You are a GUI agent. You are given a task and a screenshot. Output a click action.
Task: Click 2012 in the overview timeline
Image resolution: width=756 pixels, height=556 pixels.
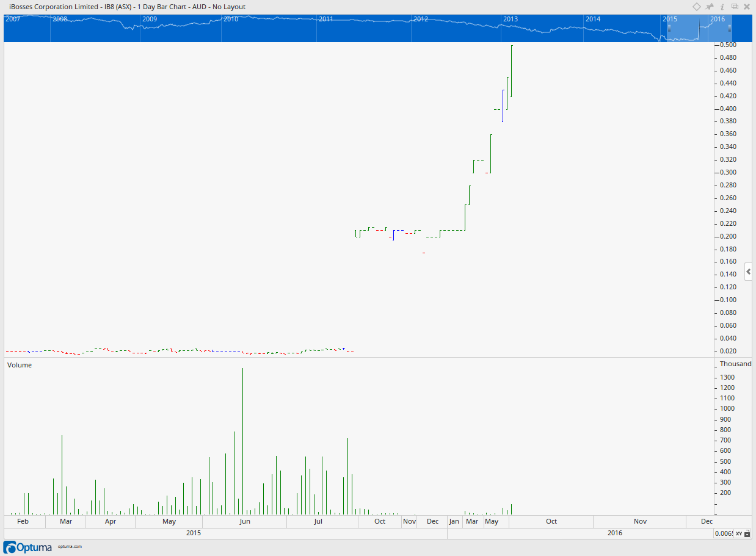421,19
